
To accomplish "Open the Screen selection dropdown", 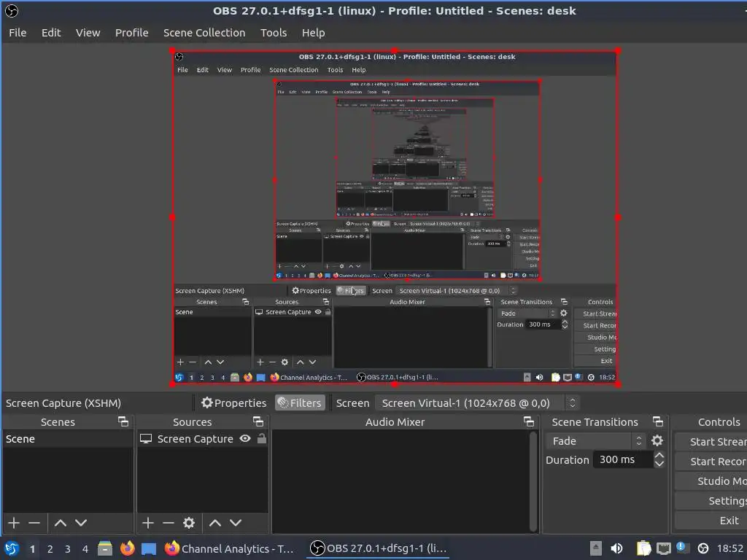I will click(477, 402).
